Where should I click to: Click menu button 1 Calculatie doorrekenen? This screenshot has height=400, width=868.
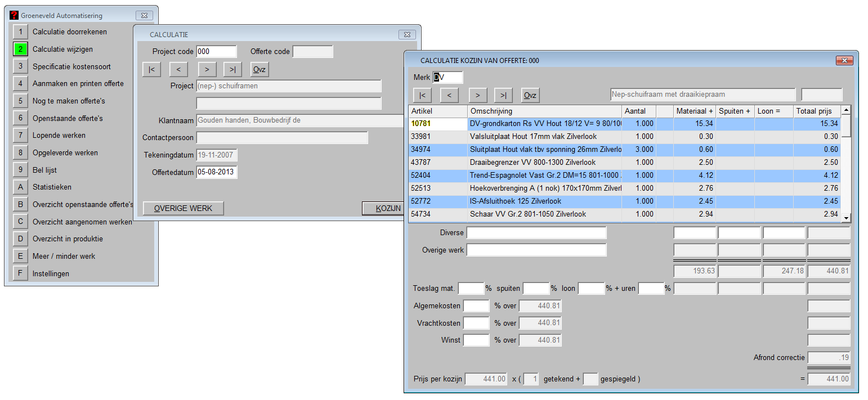[21, 32]
